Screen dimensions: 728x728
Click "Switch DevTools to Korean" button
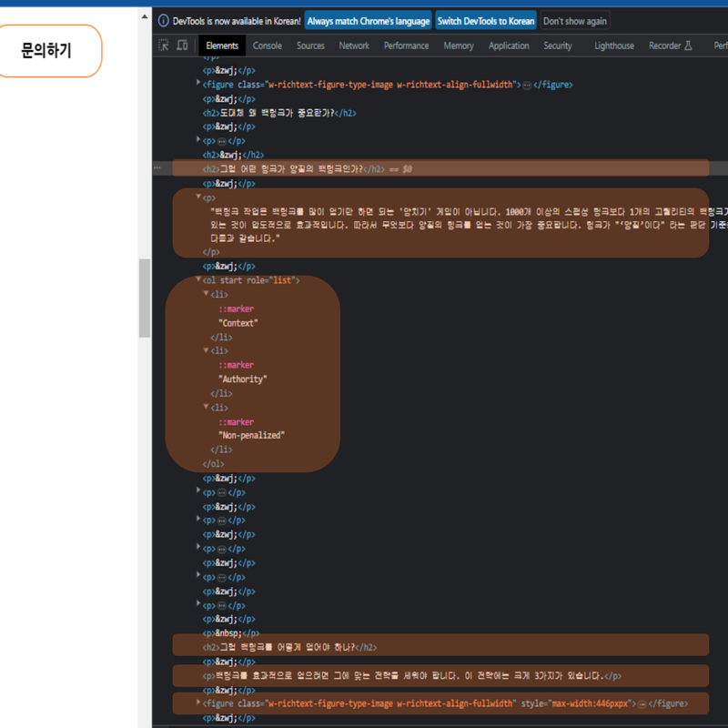tap(486, 21)
